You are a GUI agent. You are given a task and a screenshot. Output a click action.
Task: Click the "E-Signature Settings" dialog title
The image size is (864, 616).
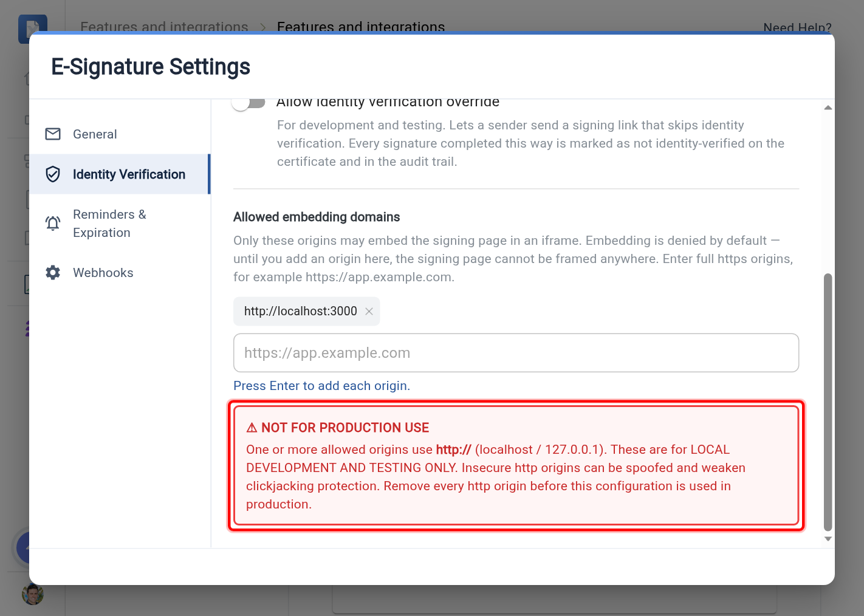[x=151, y=67]
